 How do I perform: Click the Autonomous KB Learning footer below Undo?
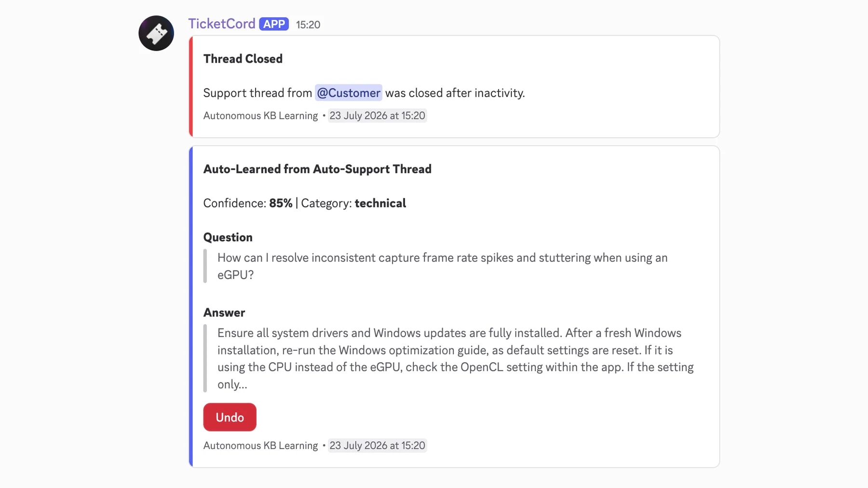260,446
